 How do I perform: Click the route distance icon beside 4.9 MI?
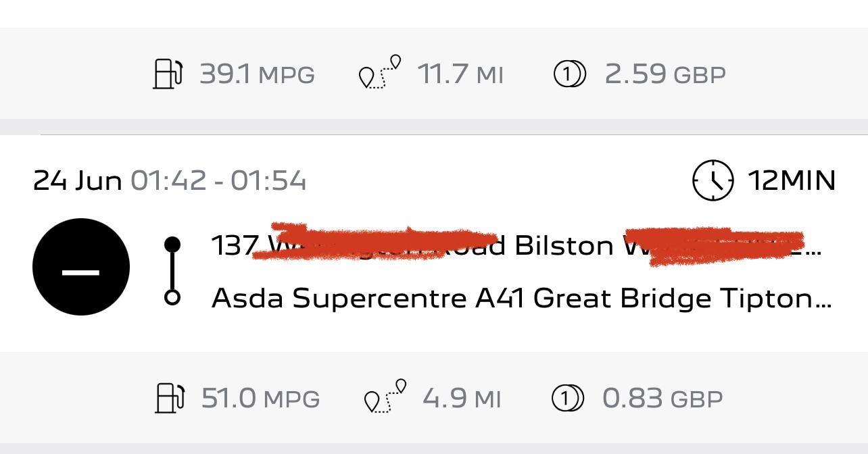(385, 397)
